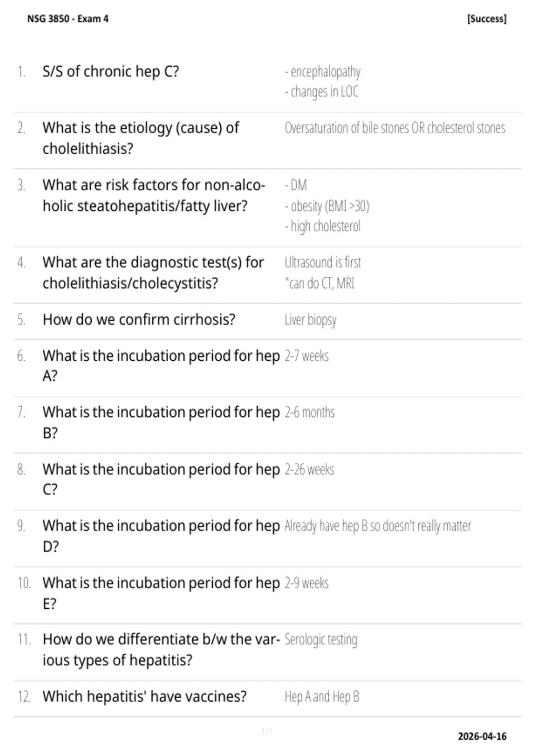Click the Ultrasound is first answer
This screenshot has height=756, width=534.
point(323,262)
